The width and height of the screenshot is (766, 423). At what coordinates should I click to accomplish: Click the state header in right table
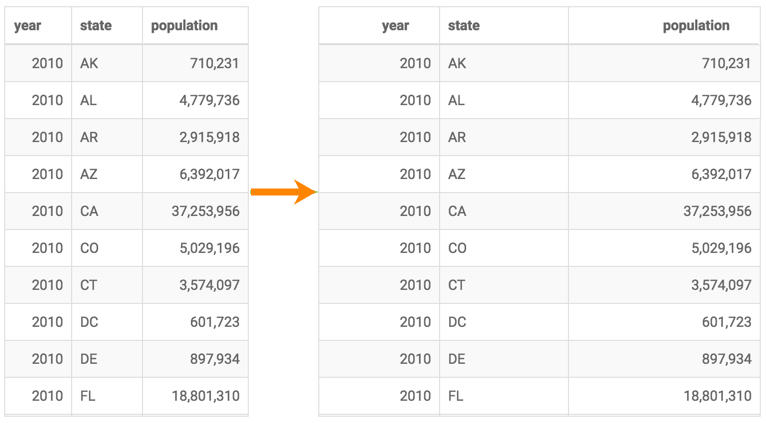pos(464,26)
